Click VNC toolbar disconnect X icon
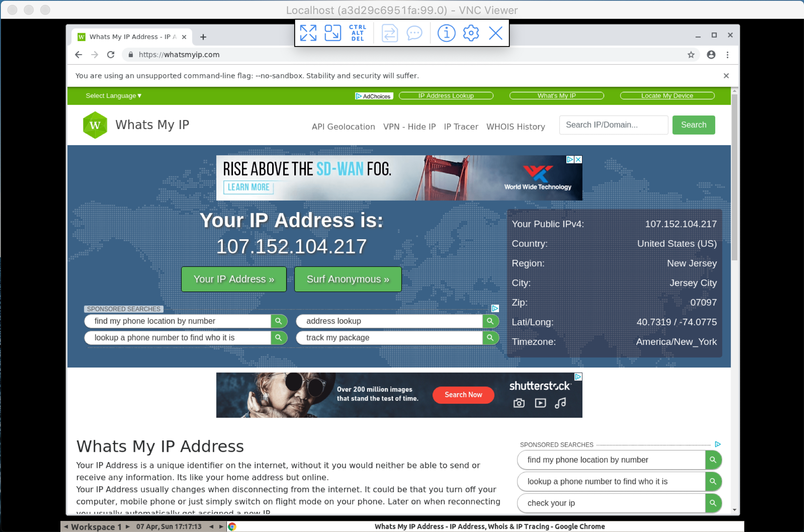Viewport: 804px width, 532px height. [496, 33]
